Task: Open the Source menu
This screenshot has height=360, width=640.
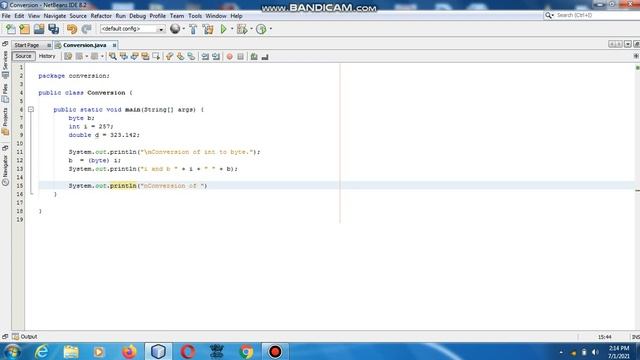Action: tap(78, 16)
